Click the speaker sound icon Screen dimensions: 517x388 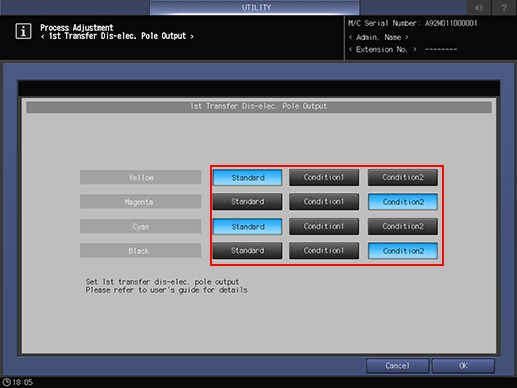click(x=479, y=7)
